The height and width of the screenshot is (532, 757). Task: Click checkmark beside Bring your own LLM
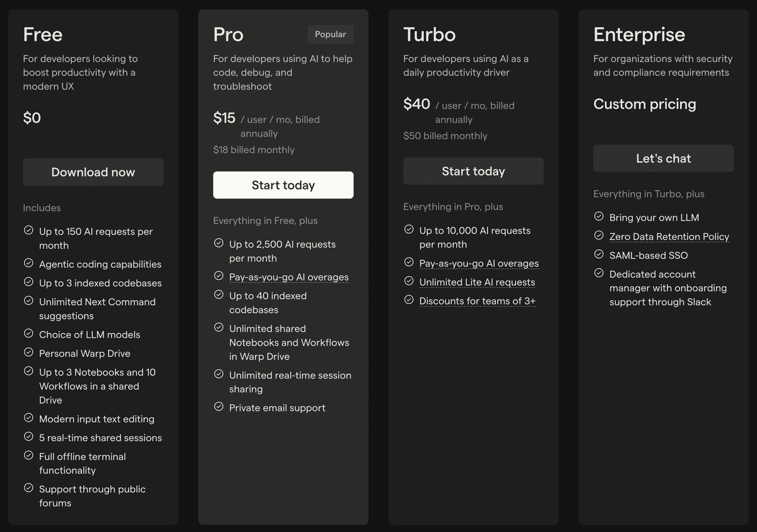tap(599, 216)
